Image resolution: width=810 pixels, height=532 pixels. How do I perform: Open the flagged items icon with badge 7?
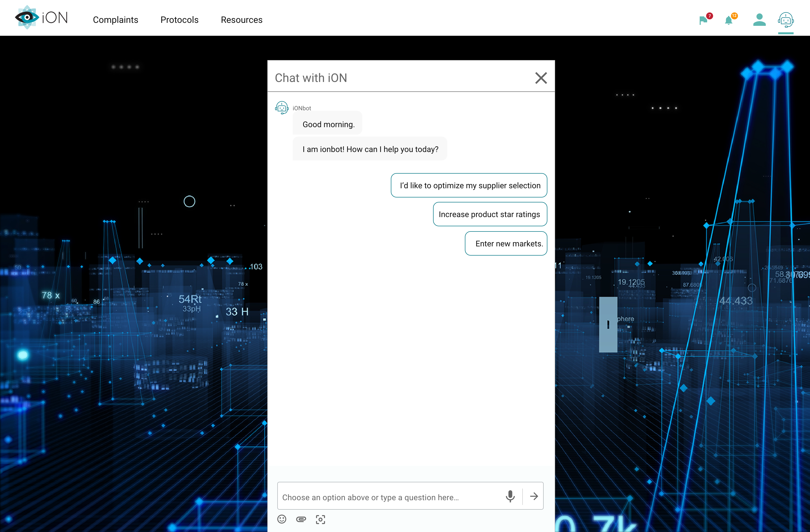(x=703, y=20)
